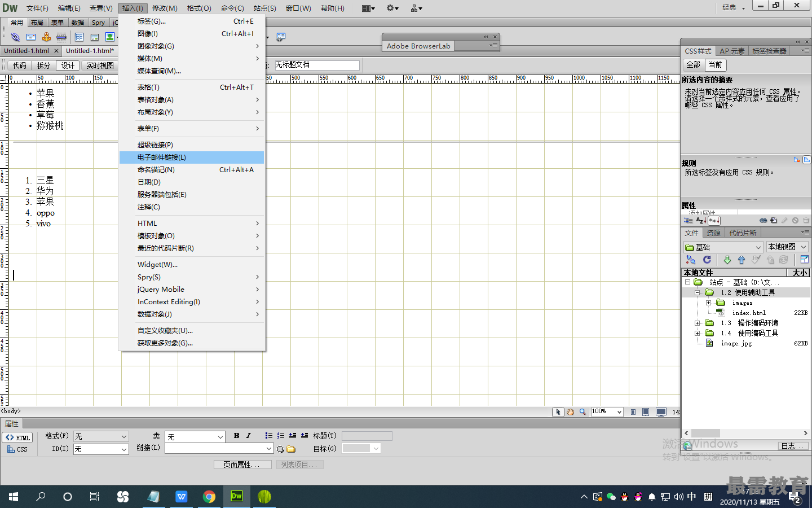Image resolution: width=812 pixels, height=508 pixels.
Task: Select 表格(T) menu item
Action: (192, 87)
